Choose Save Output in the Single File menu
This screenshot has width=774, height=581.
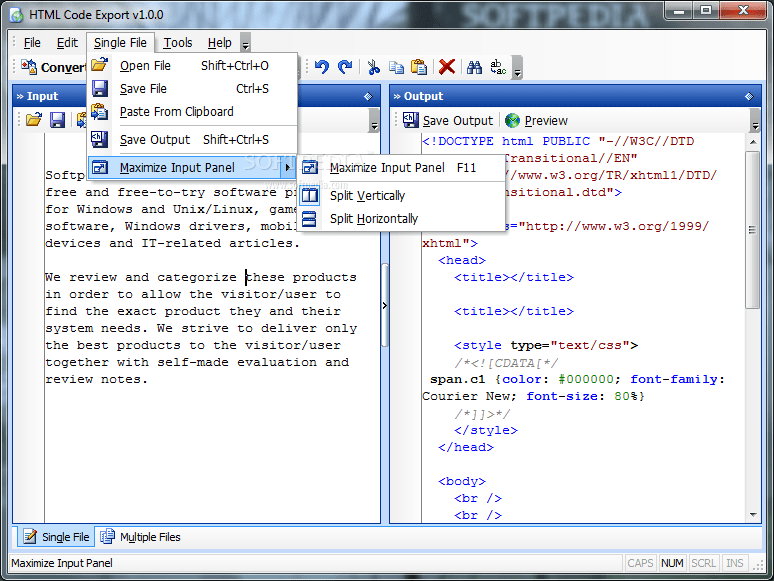point(193,140)
